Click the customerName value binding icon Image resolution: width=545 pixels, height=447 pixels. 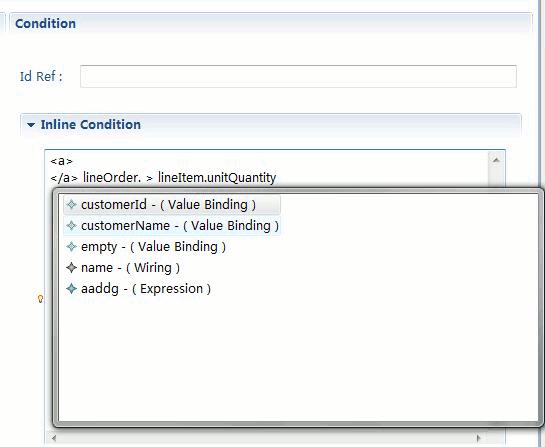(71, 226)
